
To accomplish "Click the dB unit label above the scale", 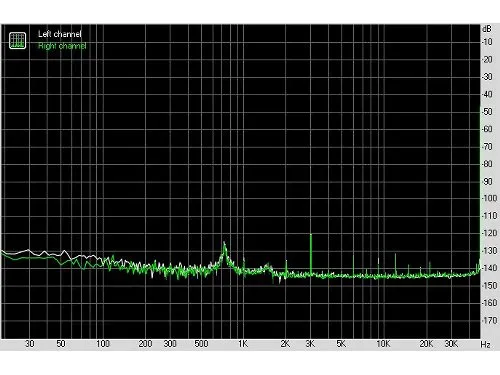I will coord(487,29).
